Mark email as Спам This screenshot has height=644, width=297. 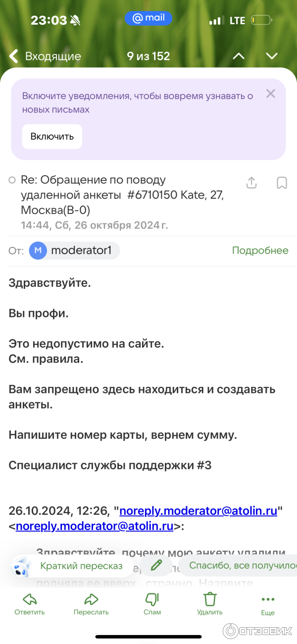pyautogui.click(x=152, y=604)
